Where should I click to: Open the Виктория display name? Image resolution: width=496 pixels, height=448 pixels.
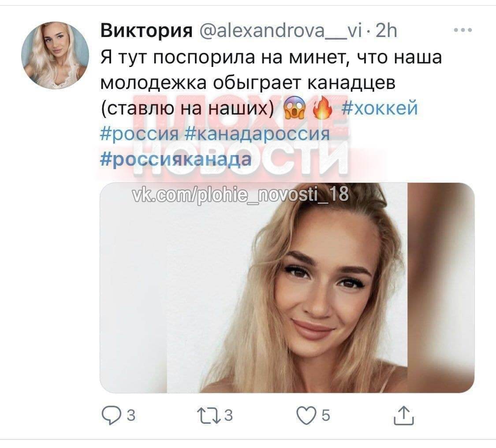pyautogui.click(x=146, y=31)
